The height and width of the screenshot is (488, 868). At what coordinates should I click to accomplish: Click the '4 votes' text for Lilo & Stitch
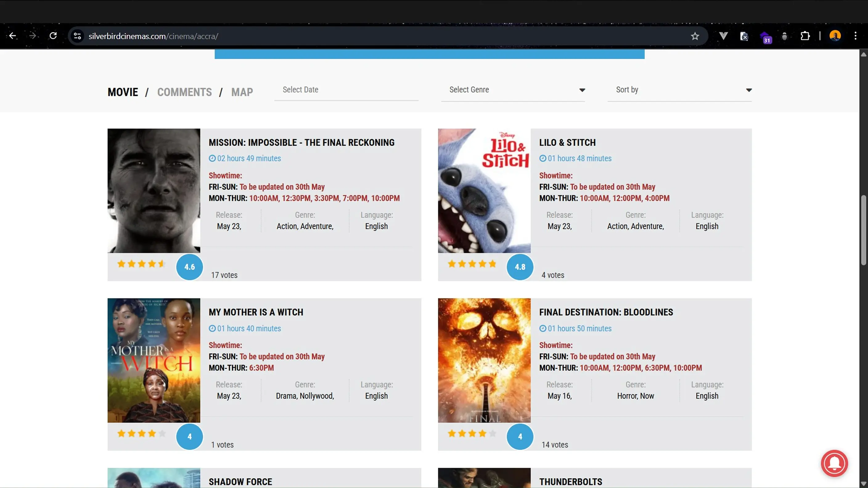(553, 275)
